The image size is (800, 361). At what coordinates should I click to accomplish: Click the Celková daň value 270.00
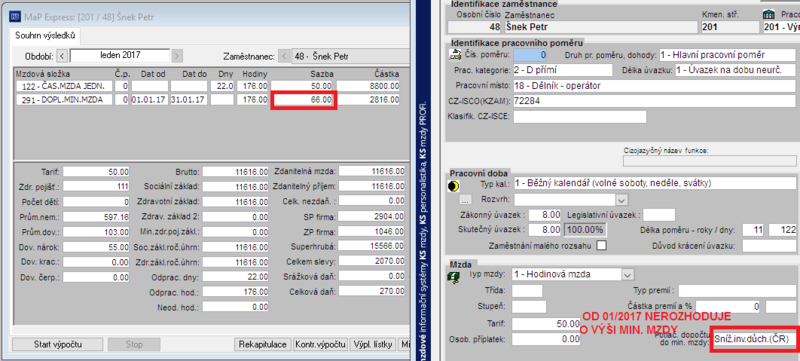372,292
